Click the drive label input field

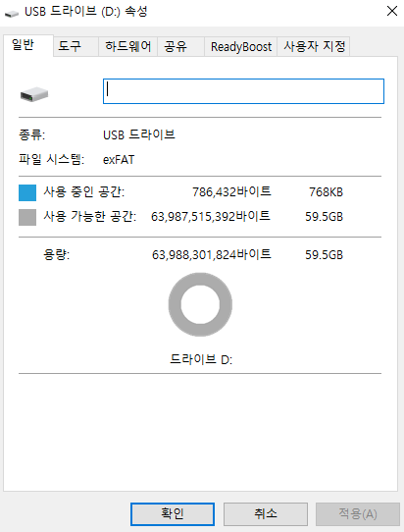pos(243,91)
